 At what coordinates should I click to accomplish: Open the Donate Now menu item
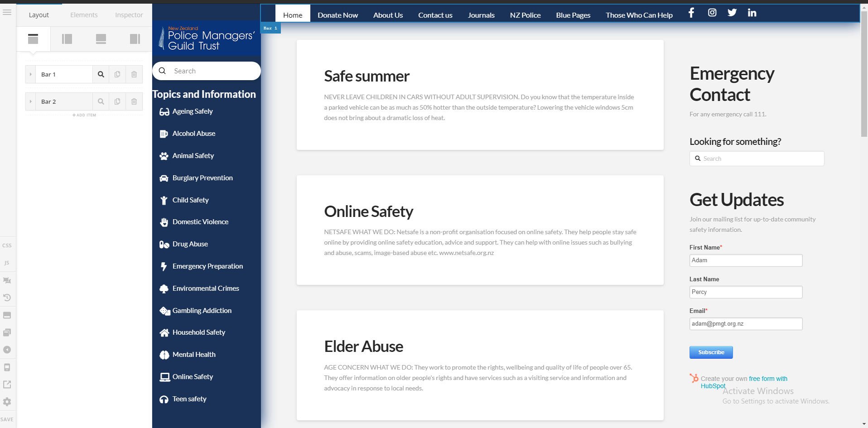point(338,15)
